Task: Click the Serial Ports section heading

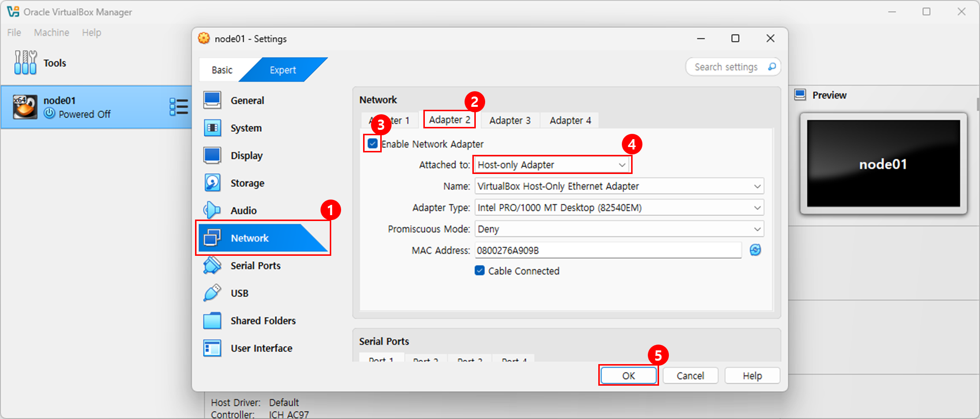Action: pyautogui.click(x=384, y=341)
